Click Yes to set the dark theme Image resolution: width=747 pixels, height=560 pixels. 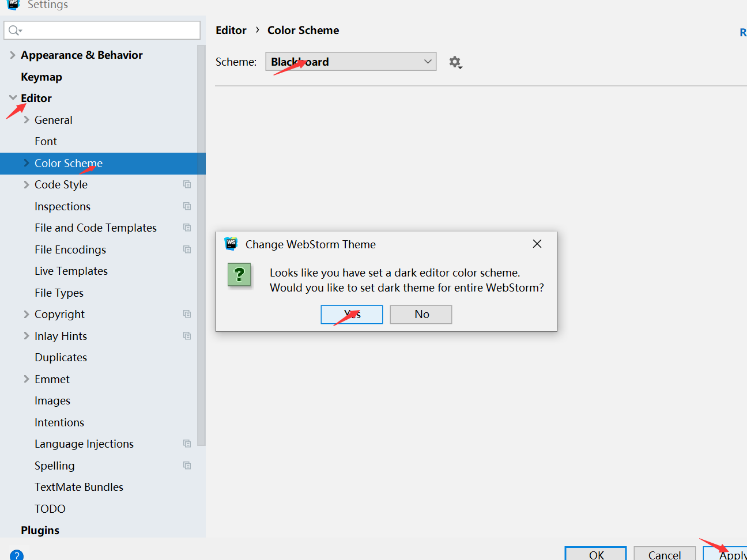tap(352, 315)
